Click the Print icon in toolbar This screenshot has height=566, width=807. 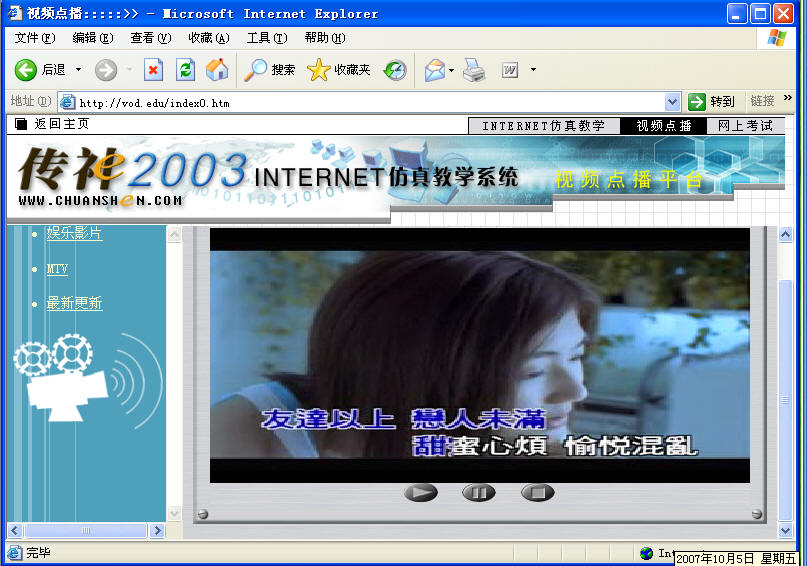(x=474, y=70)
